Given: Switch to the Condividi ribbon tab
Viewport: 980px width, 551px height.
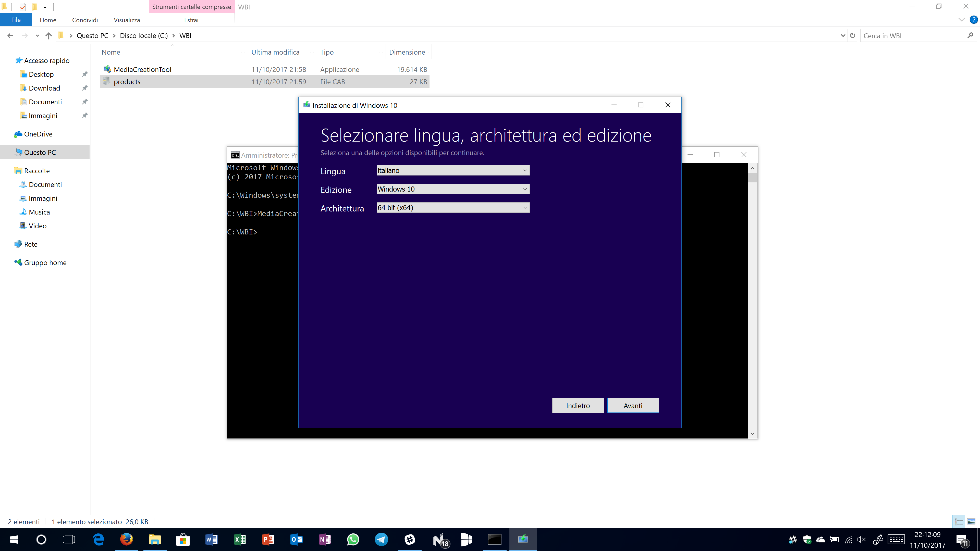Looking at the screenshot, I should (85, 20).
